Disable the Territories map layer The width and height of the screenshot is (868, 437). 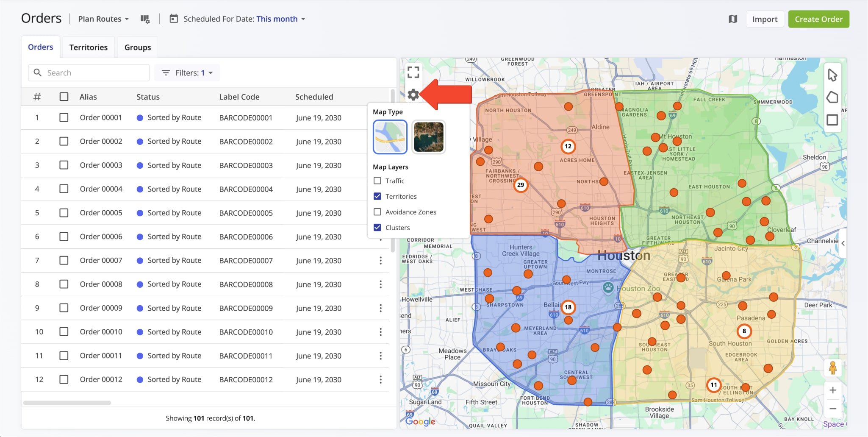tap(377, 196)
